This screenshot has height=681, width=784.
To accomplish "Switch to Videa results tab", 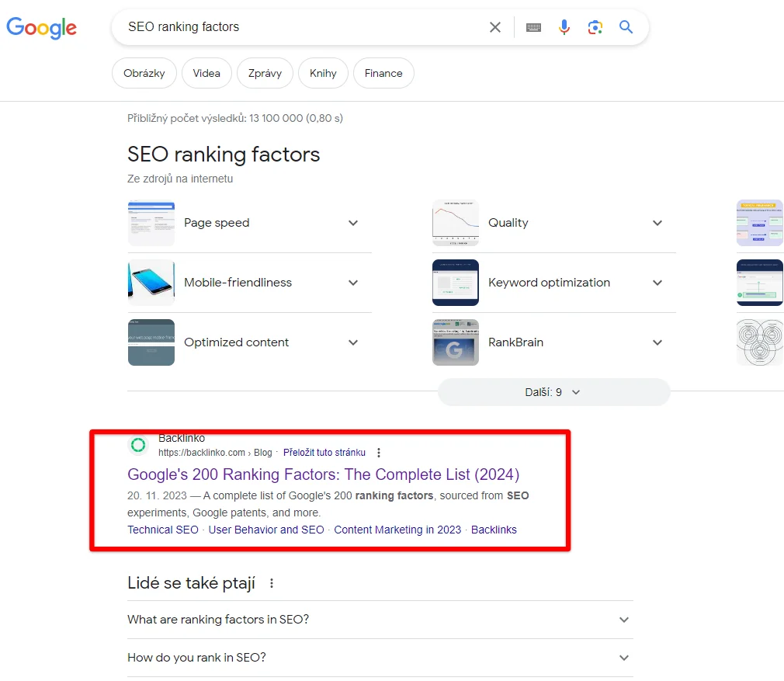I will [x=206, y=73].
